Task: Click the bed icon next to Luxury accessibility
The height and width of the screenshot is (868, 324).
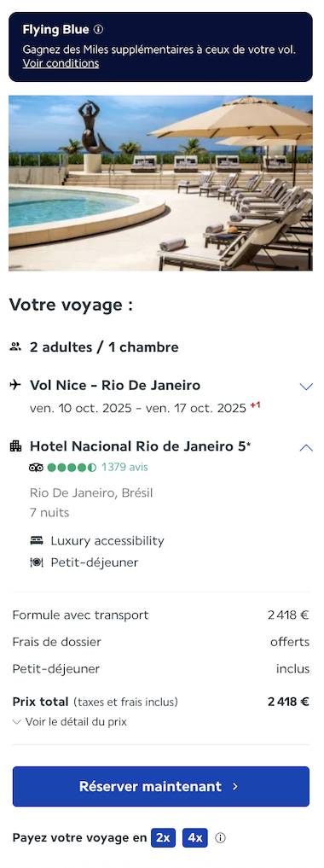Action: 37,540
